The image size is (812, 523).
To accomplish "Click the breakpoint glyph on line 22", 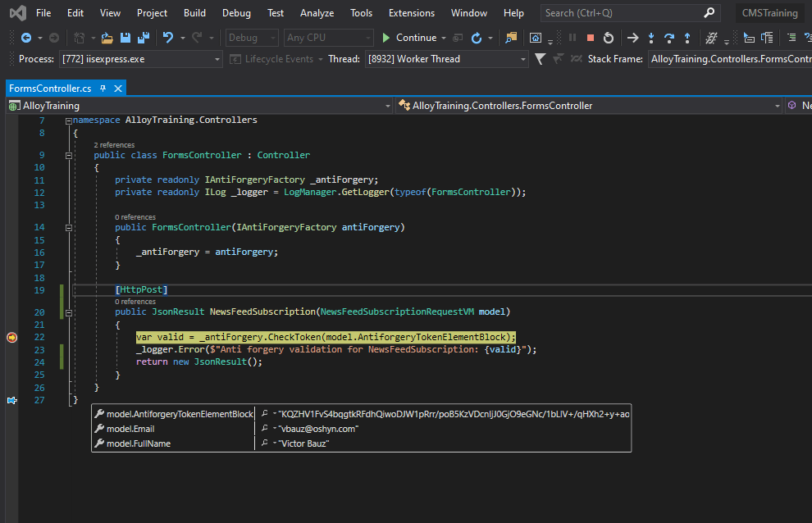I will click(x=12, y=338).
